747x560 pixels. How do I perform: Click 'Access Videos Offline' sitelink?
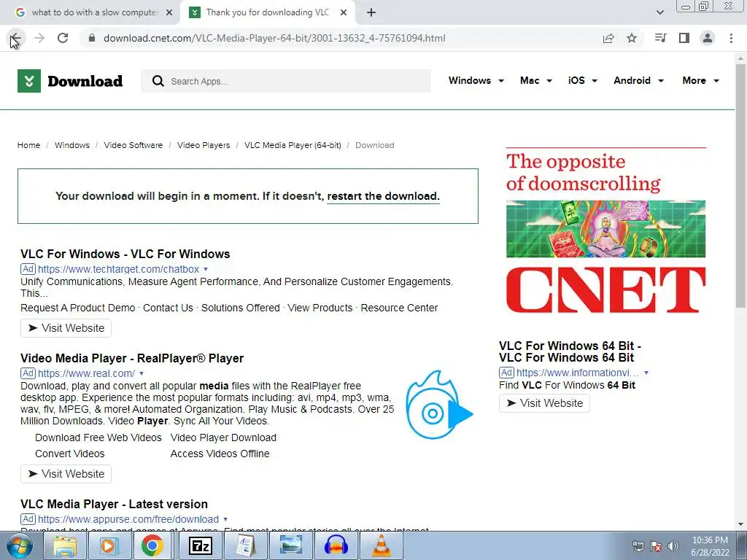[x=220, y=454]
